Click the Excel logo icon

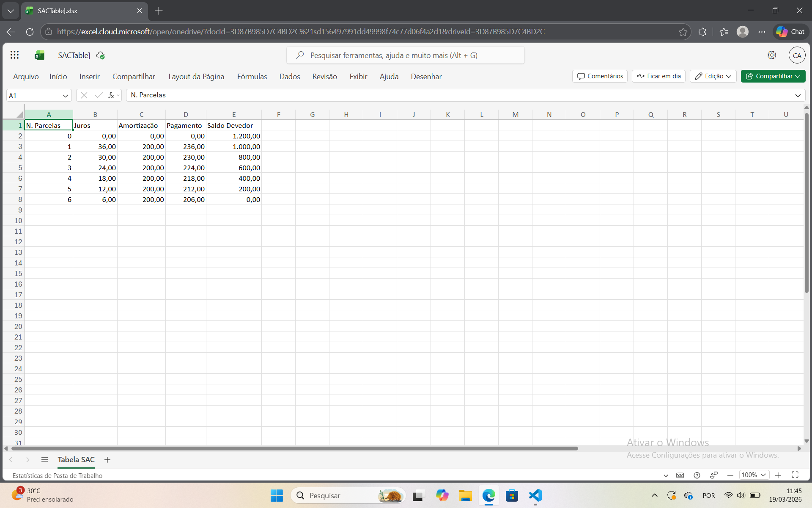(39, 55)
